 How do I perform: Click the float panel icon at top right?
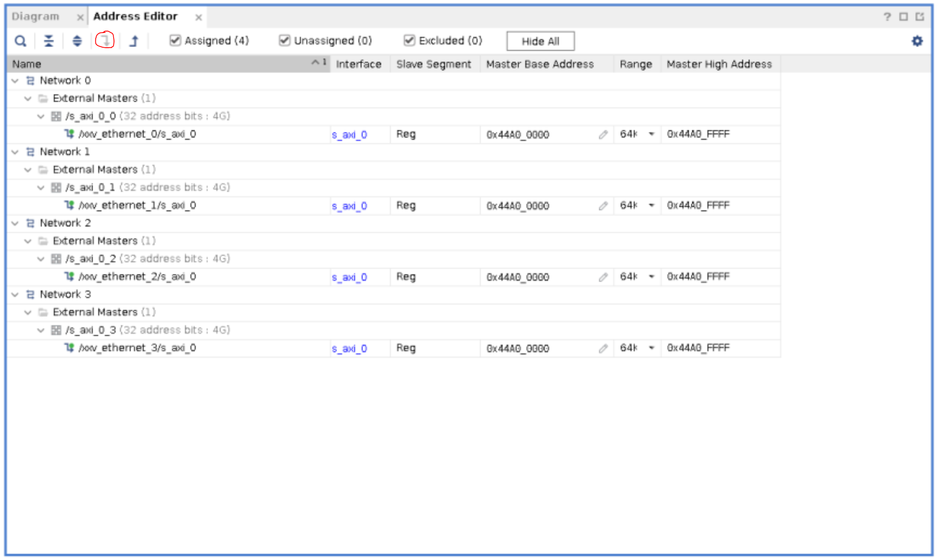tap(920, 16)
